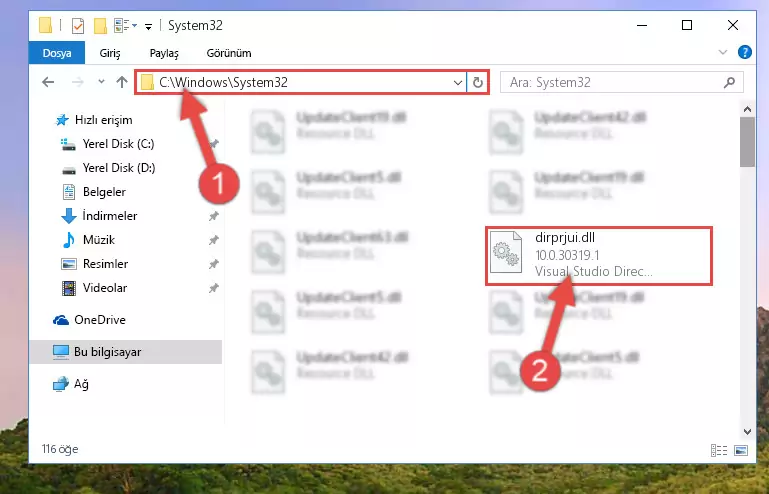
Task: Click the New folder quick access icon
Action: coord(100,26)
